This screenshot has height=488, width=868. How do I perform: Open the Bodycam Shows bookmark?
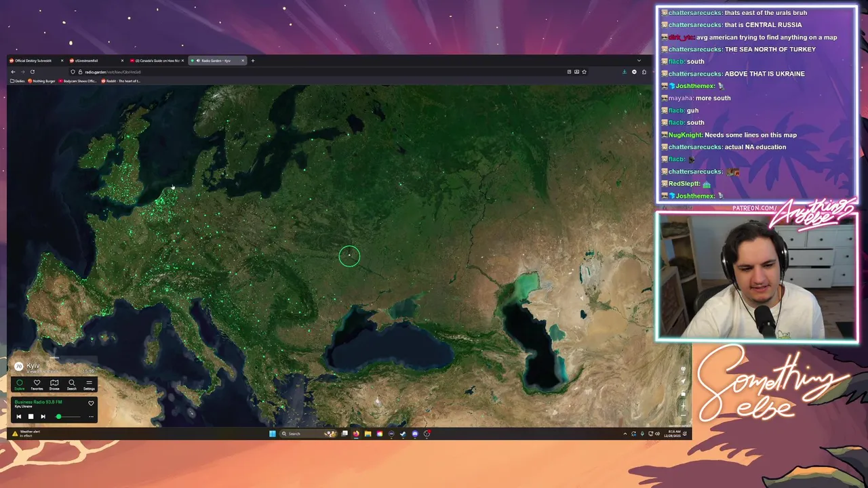click(78, 81)
